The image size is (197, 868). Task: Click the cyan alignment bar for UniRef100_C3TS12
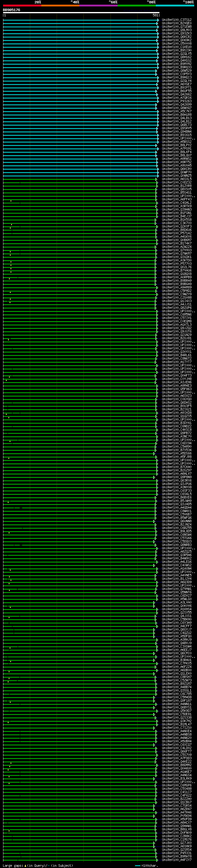[x=81, y=20]
